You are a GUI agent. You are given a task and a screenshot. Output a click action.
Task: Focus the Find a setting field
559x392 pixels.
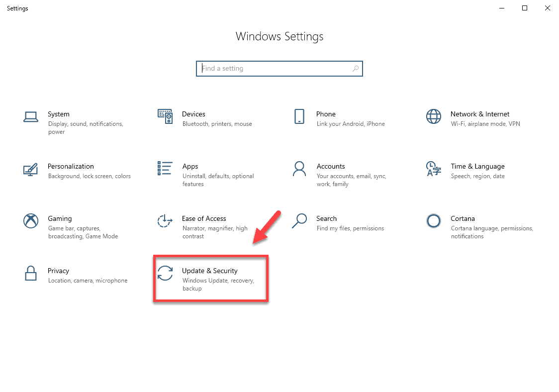279,69
